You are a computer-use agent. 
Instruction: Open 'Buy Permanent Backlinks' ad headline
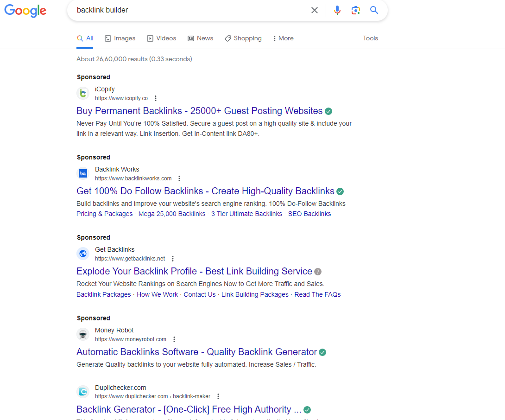coord(199,111)
